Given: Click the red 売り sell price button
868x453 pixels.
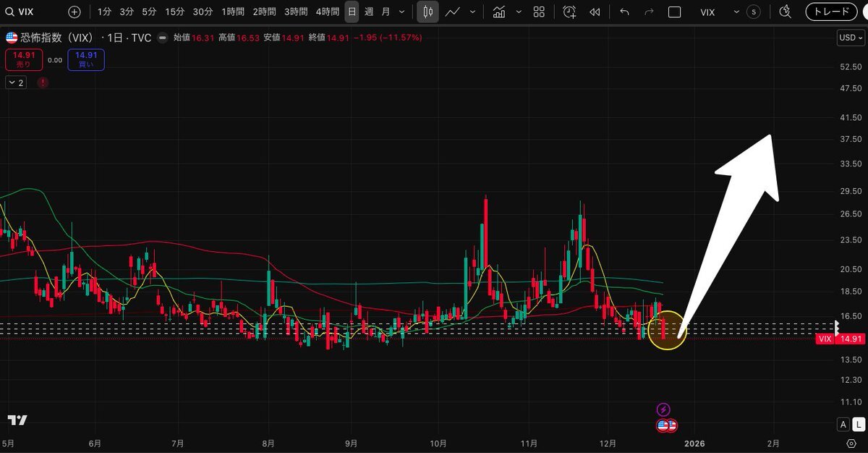Looking at the screenshot, I should click(x=23, y=59).
